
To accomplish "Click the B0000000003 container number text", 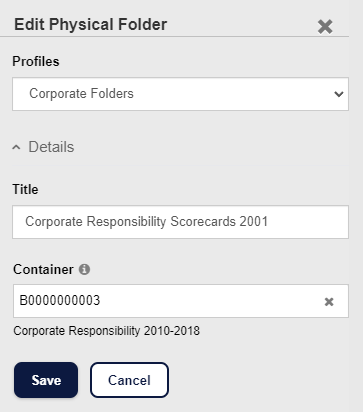I will pos(60,300).
